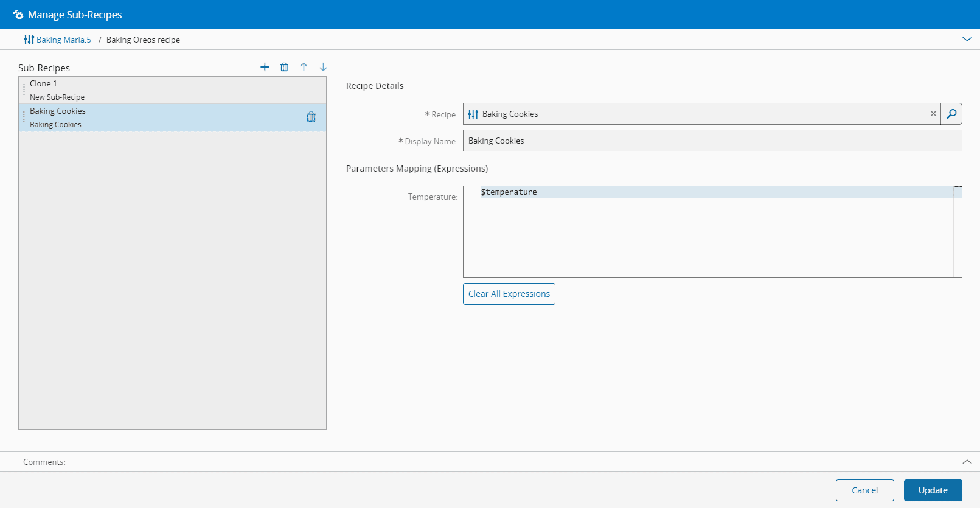Click the recipe icon in breadcrumb
Screen dimensions: 980x508
click(29, 40)
